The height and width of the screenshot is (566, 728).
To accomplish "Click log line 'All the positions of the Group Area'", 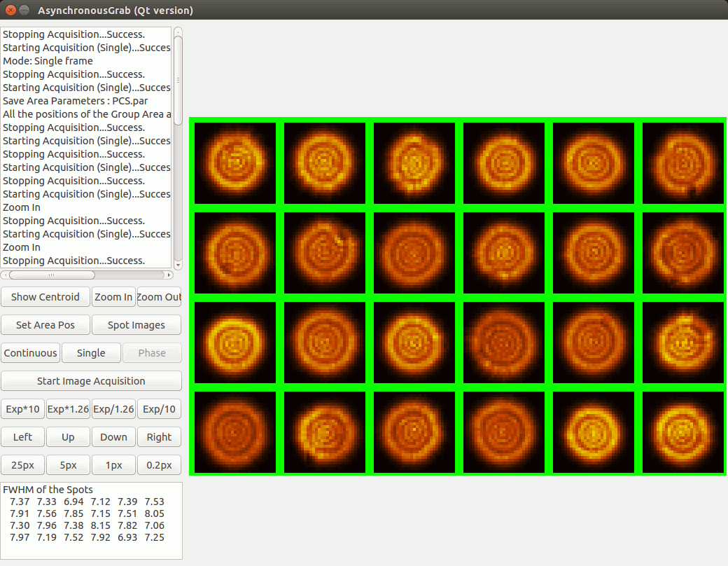I will coord(87,114).
